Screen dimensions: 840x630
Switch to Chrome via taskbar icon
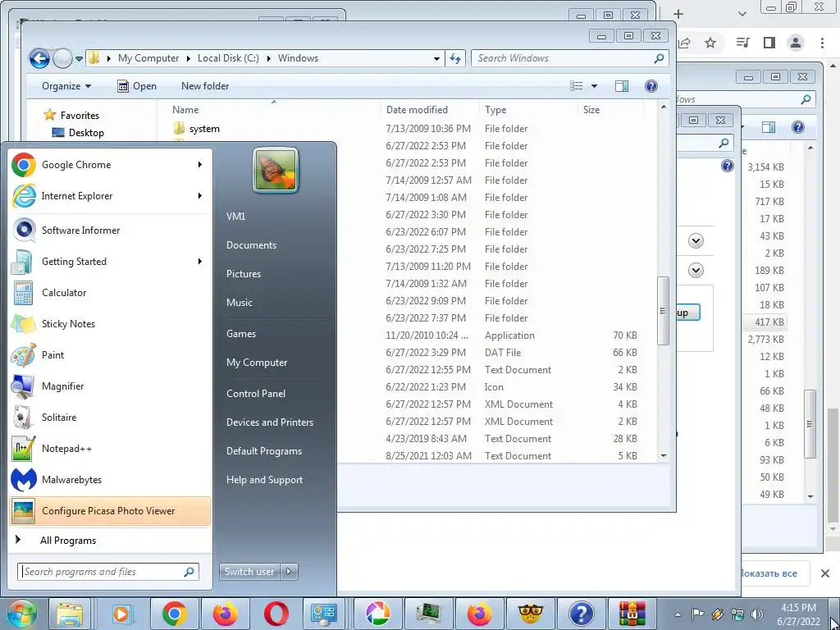click(174, 614)
